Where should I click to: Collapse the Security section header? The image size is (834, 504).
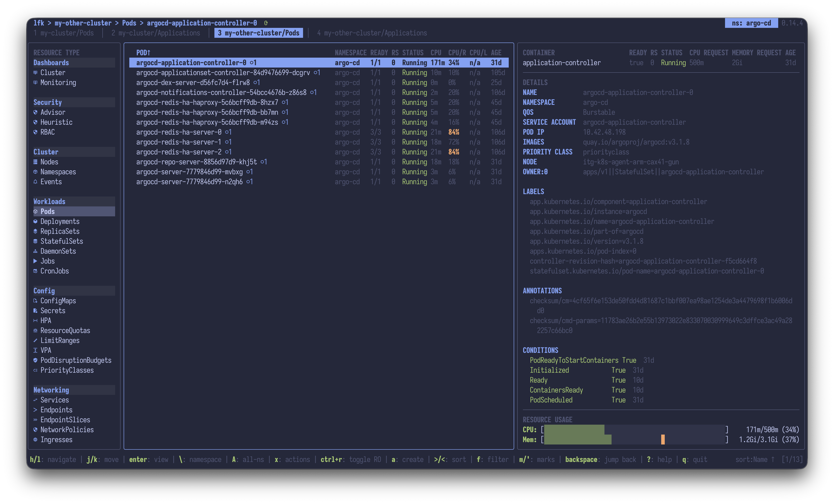click(x=74, y=103)
